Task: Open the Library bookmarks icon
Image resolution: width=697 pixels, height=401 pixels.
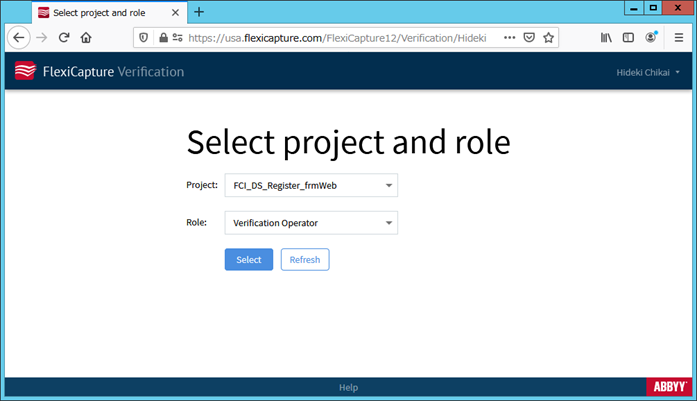Action: click(606, 38)
